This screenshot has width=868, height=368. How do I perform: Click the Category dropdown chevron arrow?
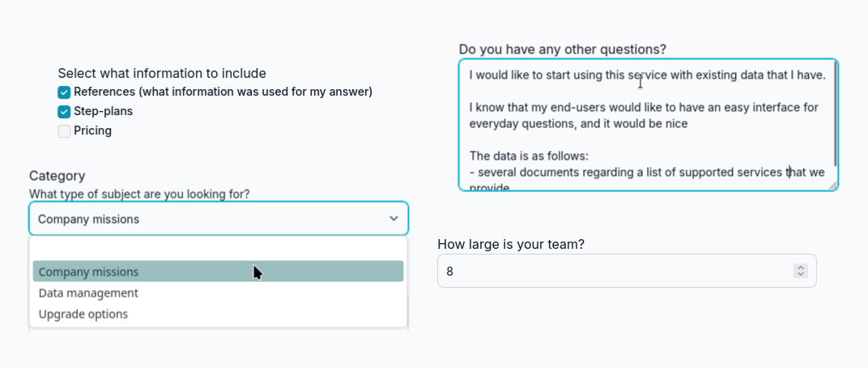click(x=394, y=219)
